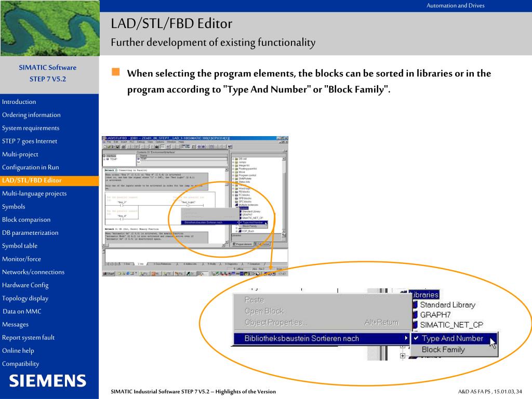Open System requirements sidebar link
The height and width of the screenshot is (399, 532).
tap(31, 128)
